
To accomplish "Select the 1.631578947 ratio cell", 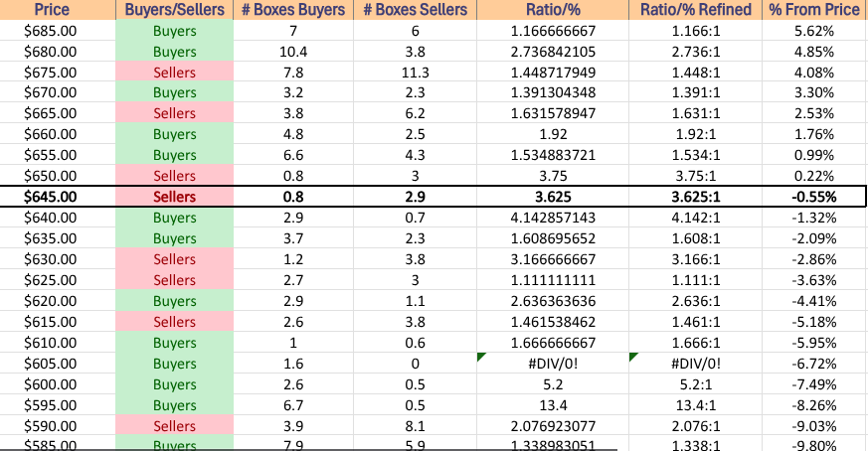I will (x=553, y=113).
